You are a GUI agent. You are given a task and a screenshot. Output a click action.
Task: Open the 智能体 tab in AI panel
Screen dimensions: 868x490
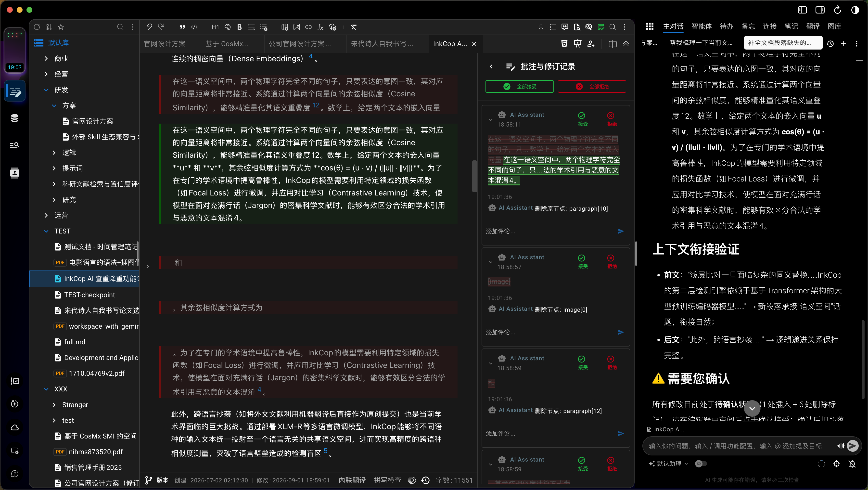702,26
